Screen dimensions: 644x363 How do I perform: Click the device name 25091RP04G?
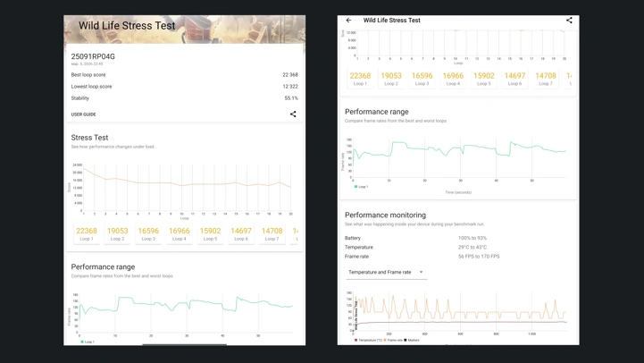(x=93, y=56)
